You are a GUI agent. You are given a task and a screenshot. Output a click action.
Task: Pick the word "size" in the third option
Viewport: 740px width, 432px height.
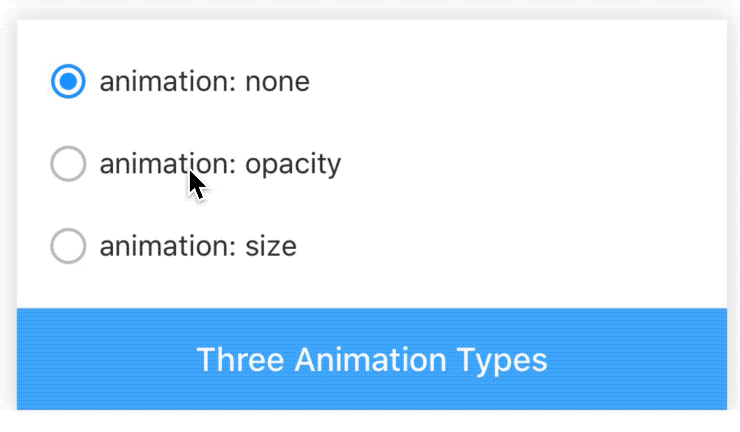(x=271, y=246)
